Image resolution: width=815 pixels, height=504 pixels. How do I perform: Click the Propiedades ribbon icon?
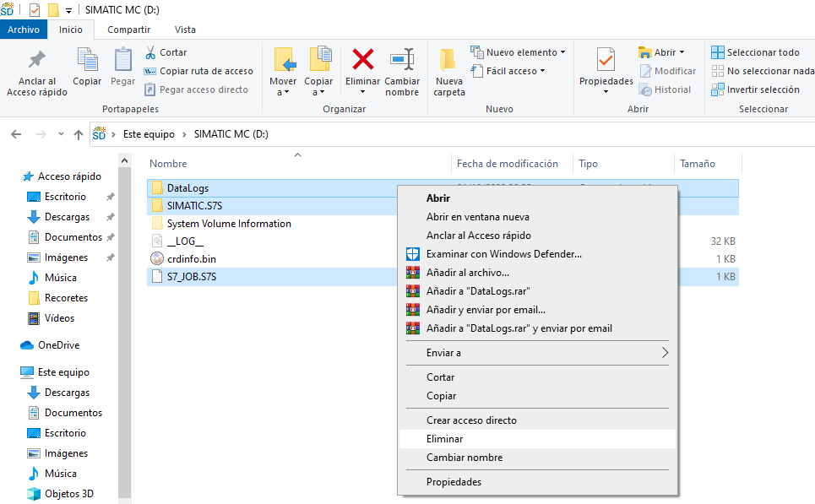coord(606,72)
